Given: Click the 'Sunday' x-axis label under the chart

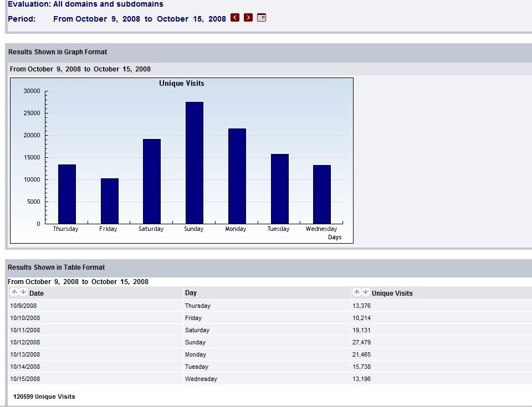Looking at the screenshot, I should tap(194, 229).
